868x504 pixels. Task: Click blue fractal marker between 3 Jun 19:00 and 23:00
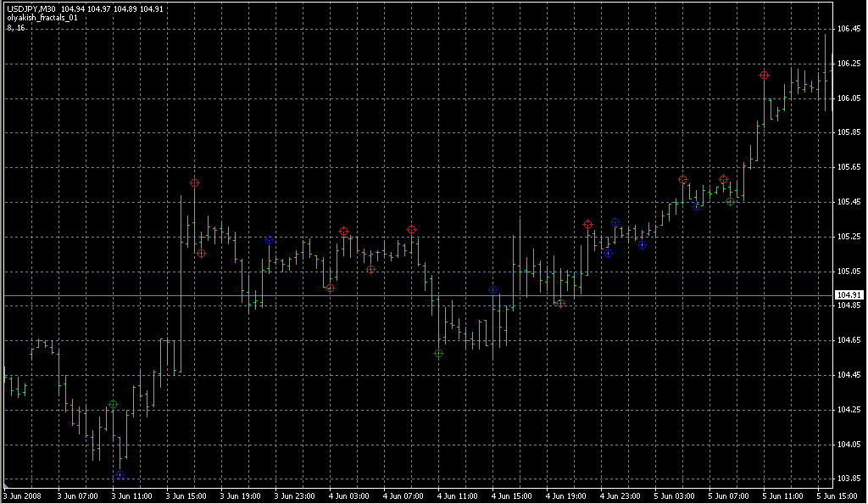269,240
